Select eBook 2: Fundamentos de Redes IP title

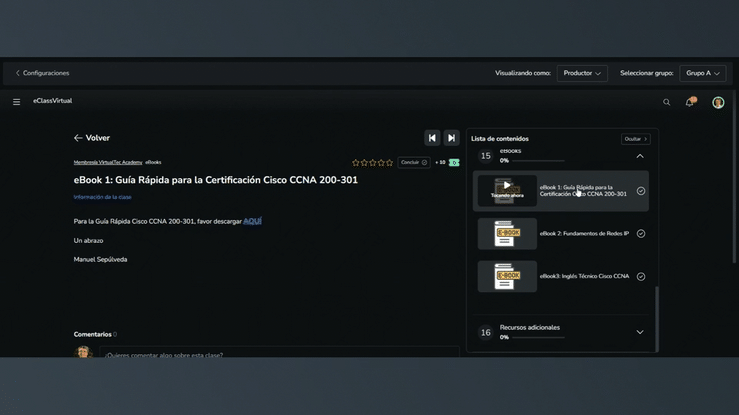point(584,234)
